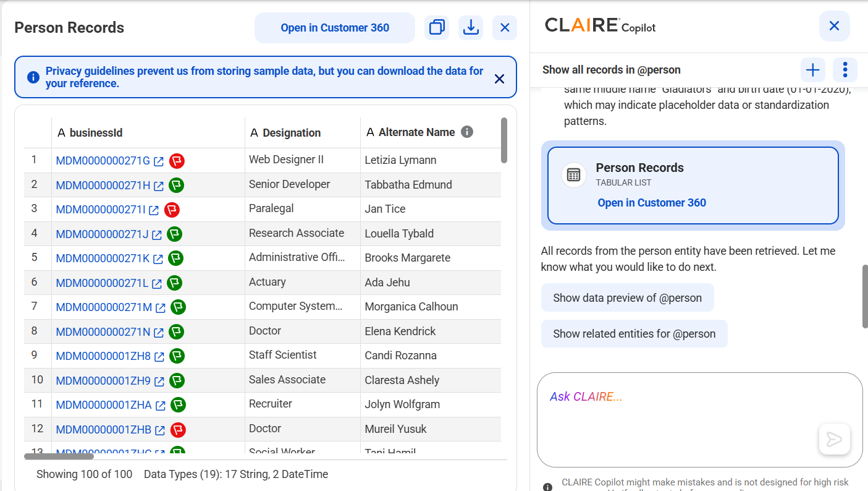Click green flag icon for MDM0000000271M
Image resolution: width=868 pixels, height=491 pixels.
tap(179, 307)
